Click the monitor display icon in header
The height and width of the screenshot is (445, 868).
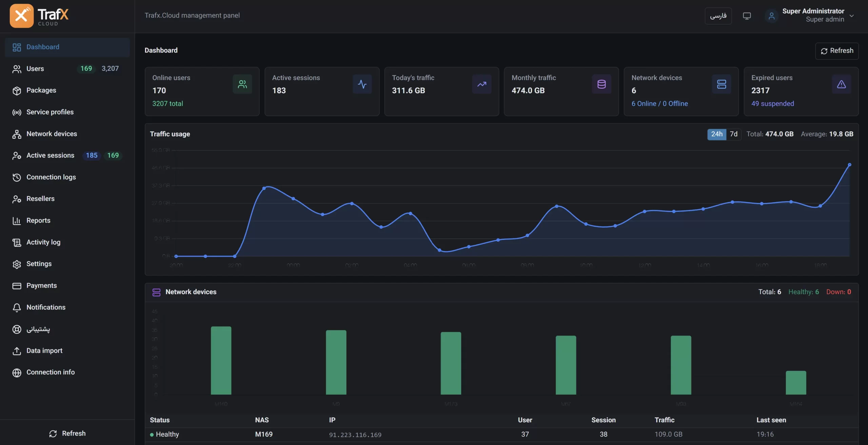(x=747, y=16)
